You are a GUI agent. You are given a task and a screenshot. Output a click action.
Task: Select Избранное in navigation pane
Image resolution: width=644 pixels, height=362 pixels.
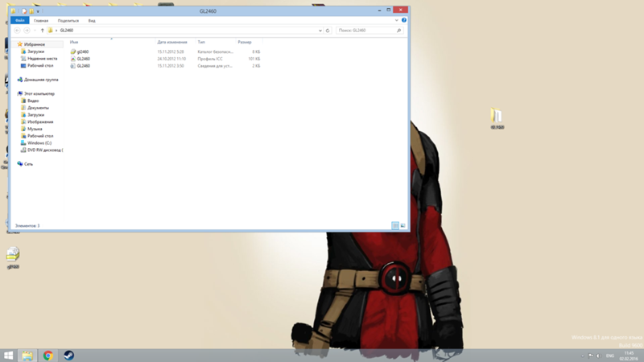(x=35, y=44)
